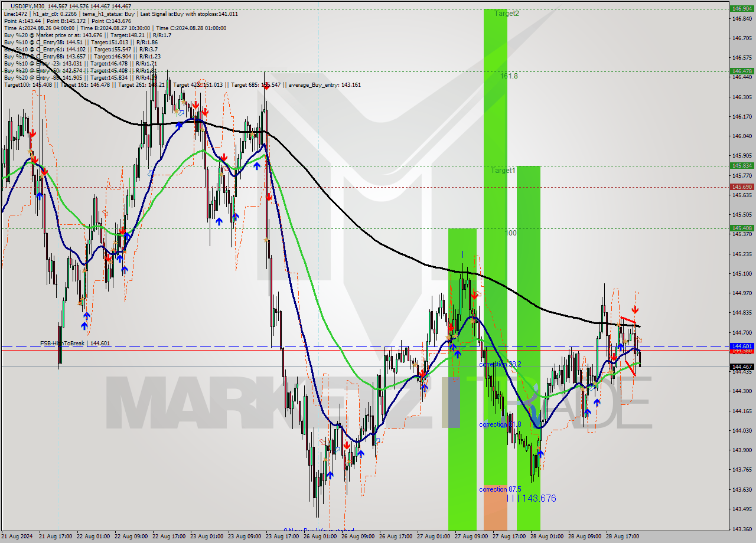Select the red 145.690 price tag

pyautogui.click(x=742, y=187)
